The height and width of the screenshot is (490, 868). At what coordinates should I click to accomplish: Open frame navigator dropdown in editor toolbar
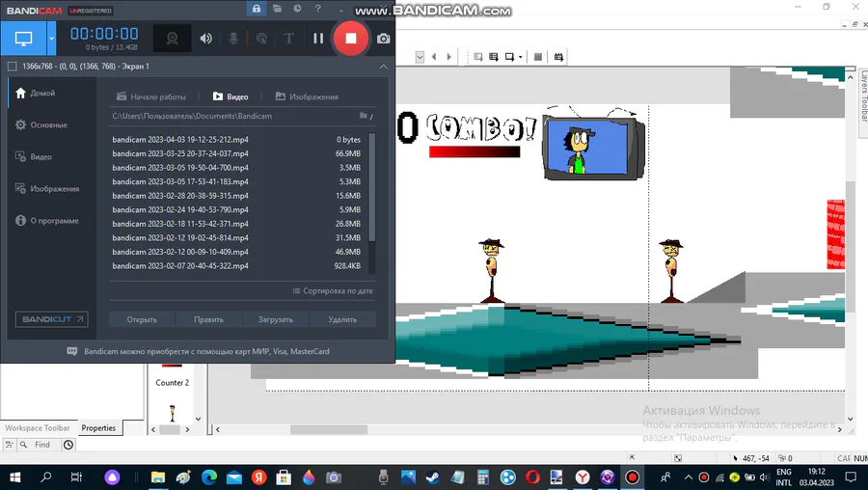[x=420, y=57]
